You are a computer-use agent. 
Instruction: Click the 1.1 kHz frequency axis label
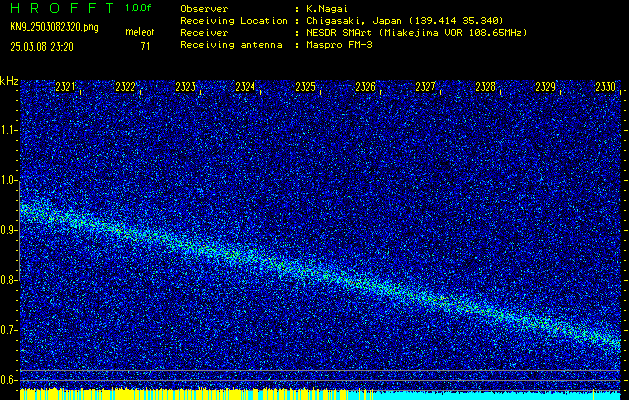[x=8, y=130]
